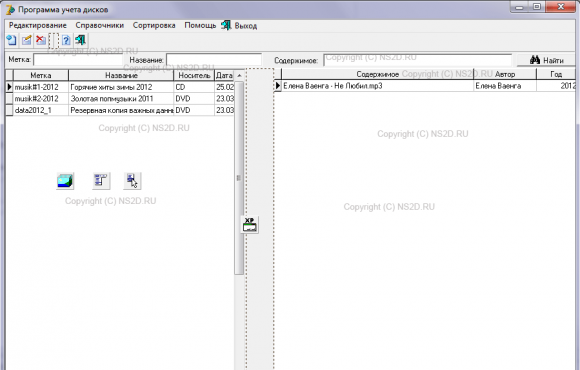Open the Редактирование menu
This screenshot has width=580, height=370.
click(x=38, y=26)
